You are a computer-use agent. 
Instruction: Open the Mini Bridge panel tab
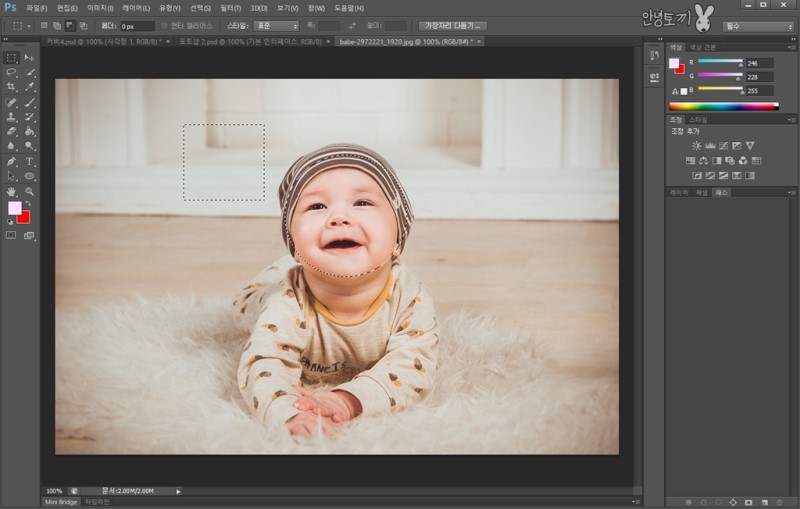60,501
